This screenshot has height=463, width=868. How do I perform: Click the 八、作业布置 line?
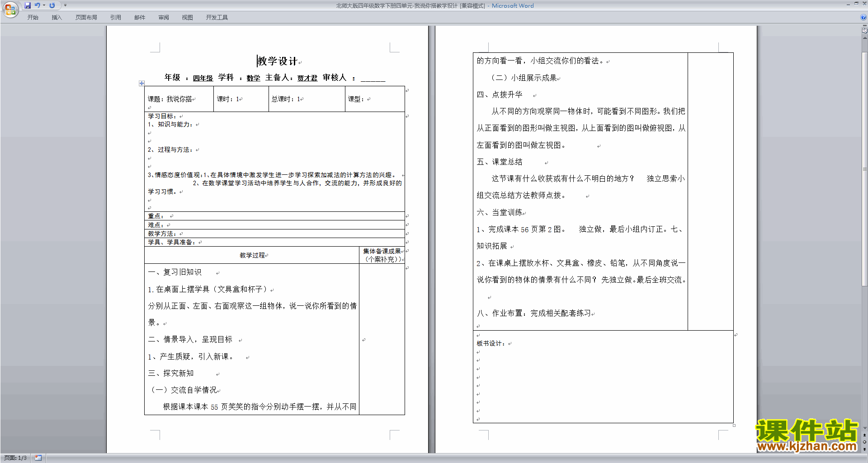(x=533, y=313)
